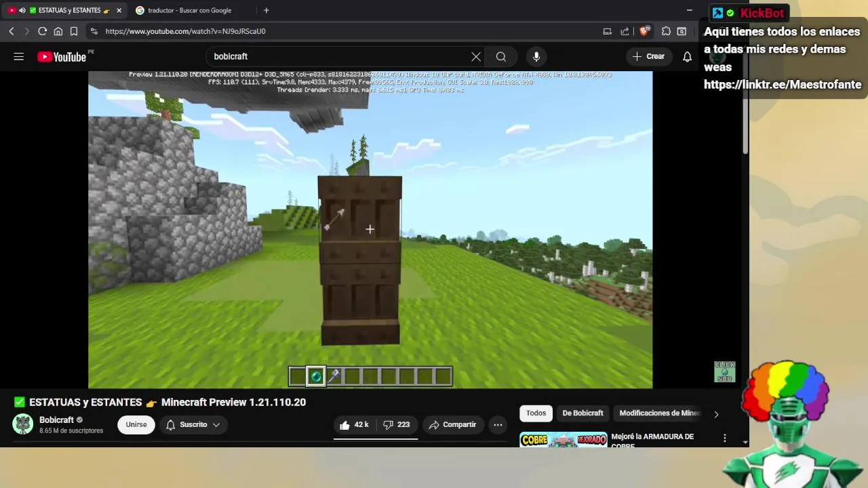Open the YouTube notifications bell
868x488 pixels.
pyautogui.click(x=687, y=57)
